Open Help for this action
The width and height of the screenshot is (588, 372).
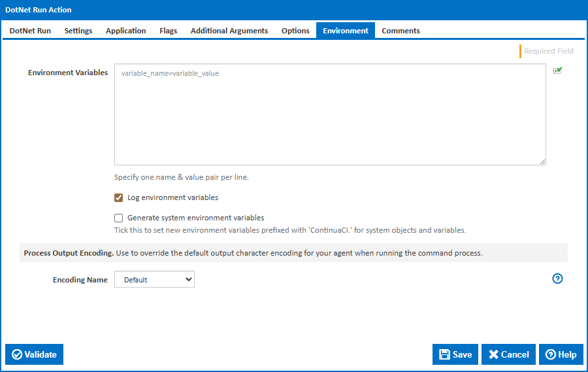click(561, 354)
